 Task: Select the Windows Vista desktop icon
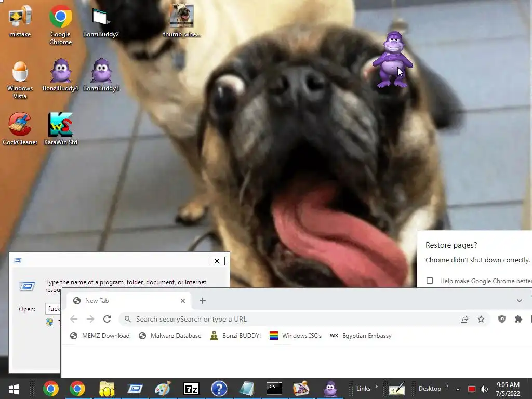(x=20, y=79)
